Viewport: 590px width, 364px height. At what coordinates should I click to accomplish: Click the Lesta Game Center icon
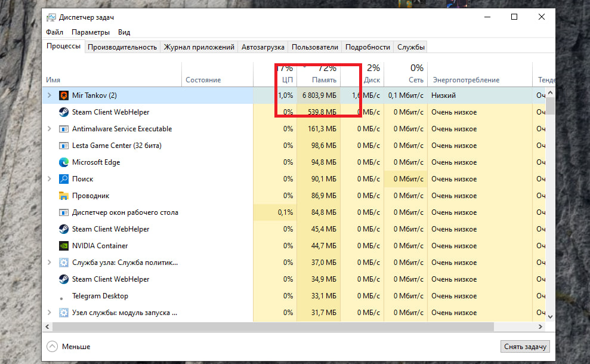pyautogui.click(x=64, y=145)
